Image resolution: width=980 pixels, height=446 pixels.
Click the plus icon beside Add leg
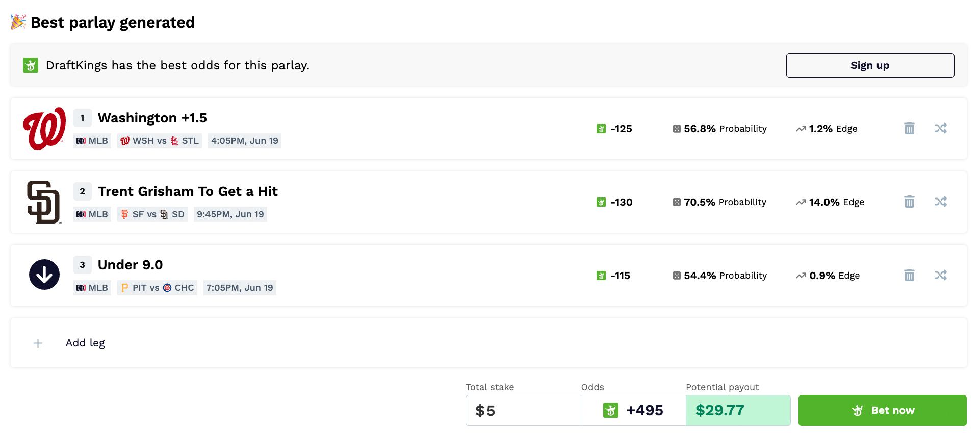38,343
